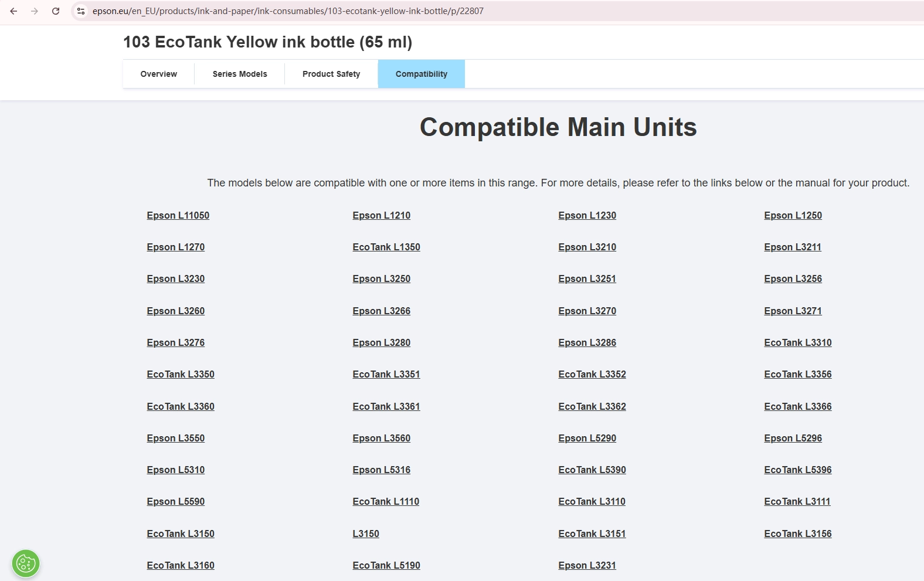Visit the Epson L5290 link
924x581 pixels.
click(587, 438)
